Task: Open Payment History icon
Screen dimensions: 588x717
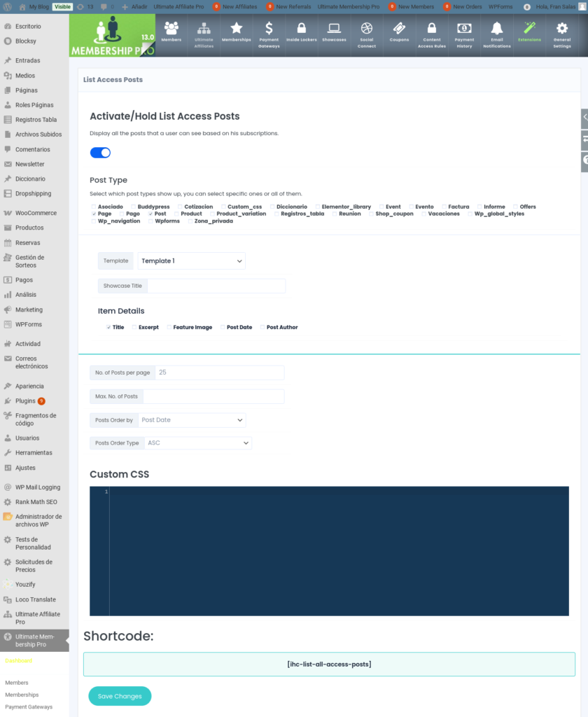Action: click(464, 28)
